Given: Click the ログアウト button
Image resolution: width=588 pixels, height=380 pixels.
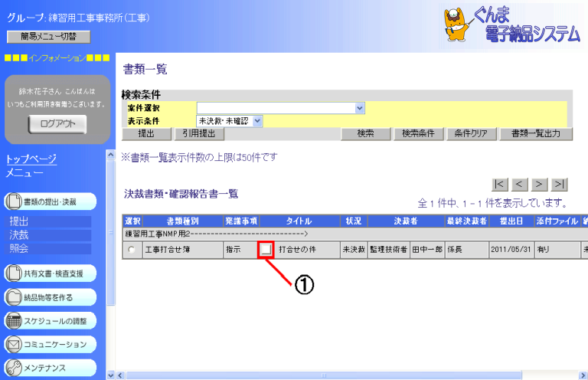Looking at the screenshot, I should click(57, 124).
